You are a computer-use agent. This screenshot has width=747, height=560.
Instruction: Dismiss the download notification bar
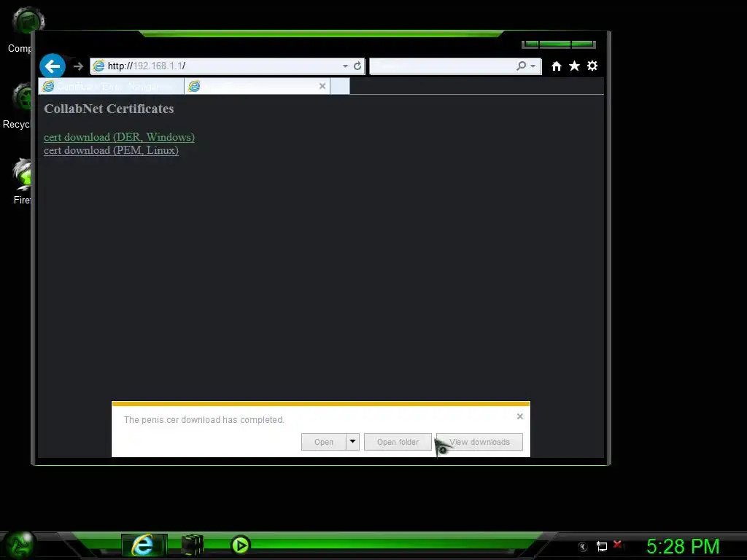(x=519, y=416)
